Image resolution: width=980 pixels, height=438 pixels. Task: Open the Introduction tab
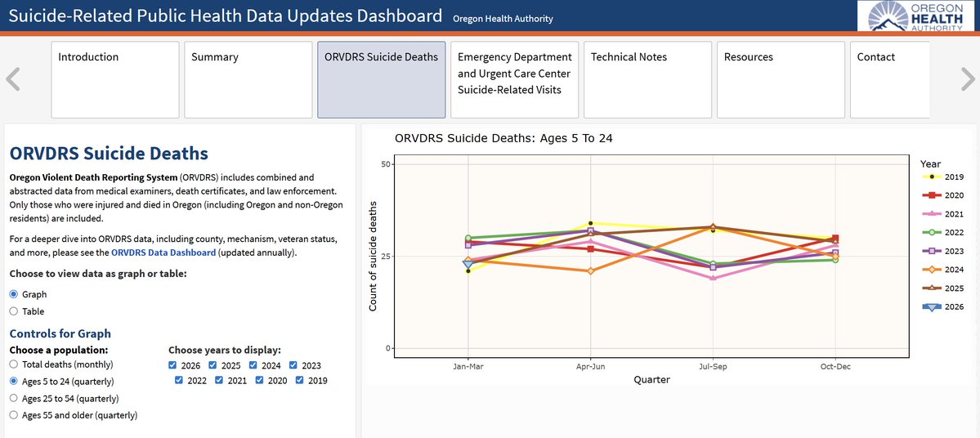coord(115,79)
